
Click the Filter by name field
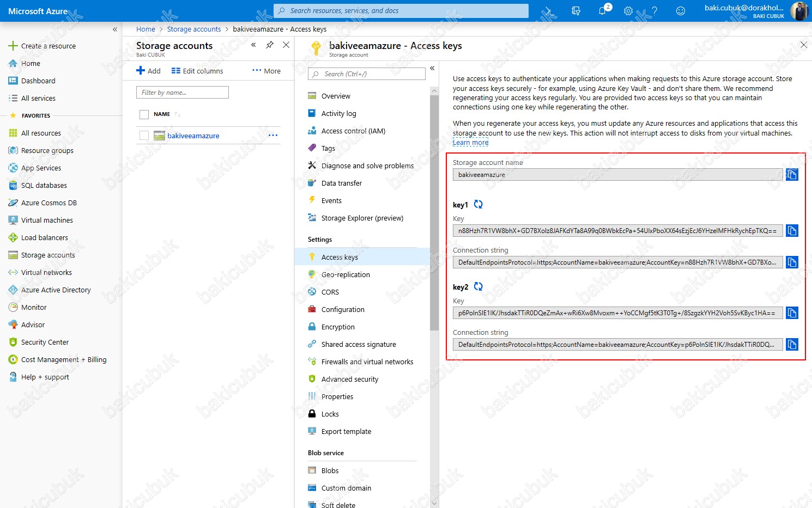click(x=183, y=93)
